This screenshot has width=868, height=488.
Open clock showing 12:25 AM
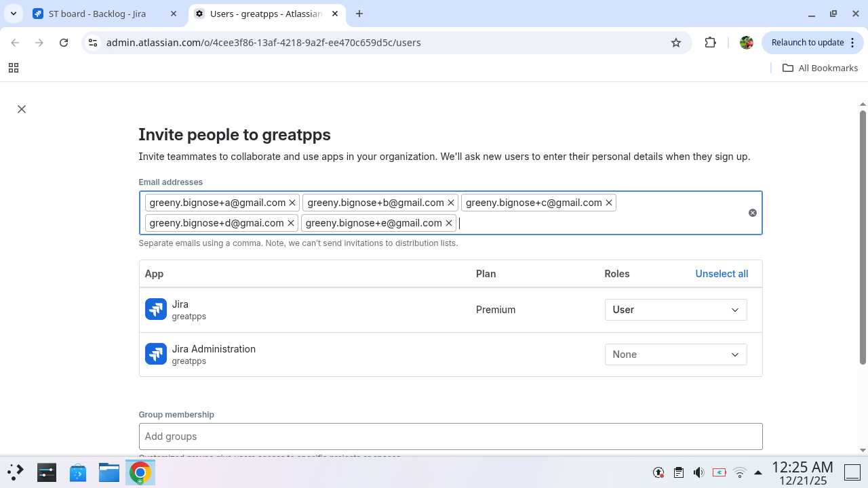[x=802, y=473]
